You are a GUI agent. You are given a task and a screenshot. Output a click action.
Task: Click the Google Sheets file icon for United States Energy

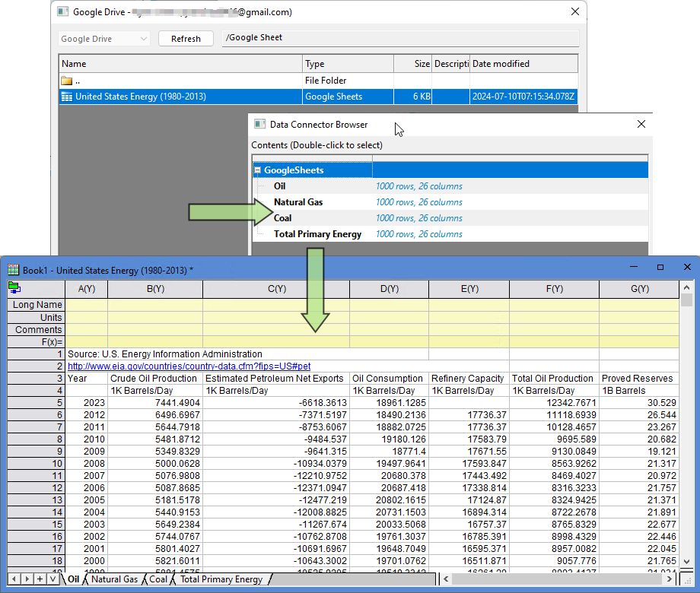pos(66,97)
